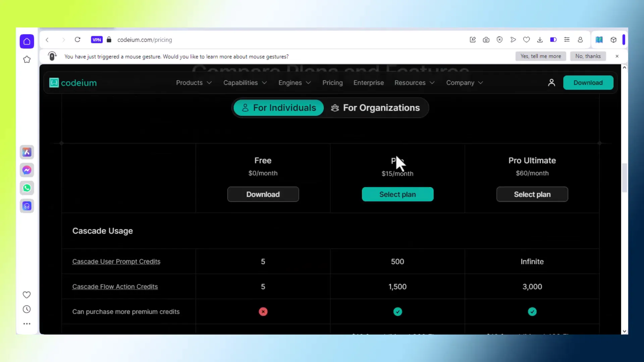Image resolution: width=644 pixels, height=362 pixels.
Task: Click No, thanks button
Action: (588, 56)
